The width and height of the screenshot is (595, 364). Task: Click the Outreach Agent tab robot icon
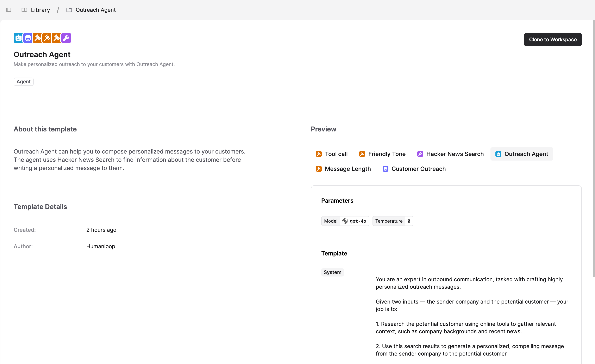pos(498,154)
